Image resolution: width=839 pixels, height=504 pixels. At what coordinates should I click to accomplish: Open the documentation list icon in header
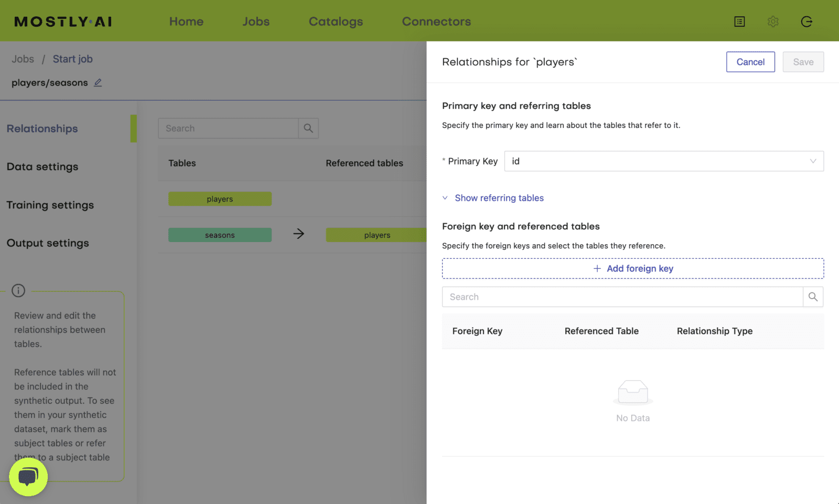click(x=739, y=21)
